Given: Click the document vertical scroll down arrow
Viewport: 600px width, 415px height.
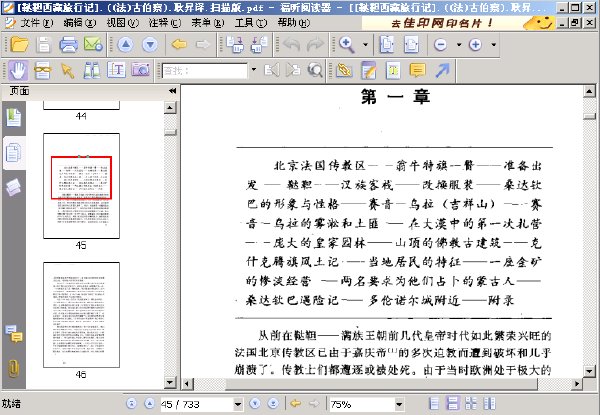Looking at the screenshot, I should click(589, 370).
